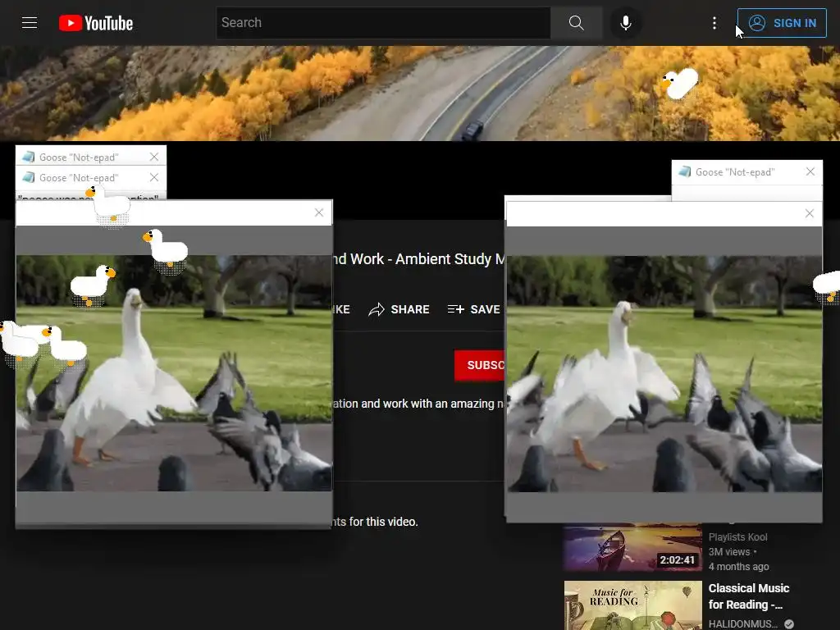Click the share arrow icon
The height and width of the screenshot is (630, 840).
point(377,309)
